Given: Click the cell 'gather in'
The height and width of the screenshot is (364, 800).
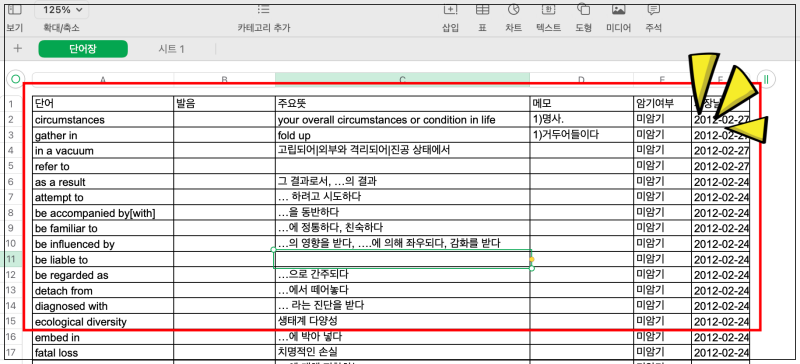Looking at the screenshot, I should point(103,135).
